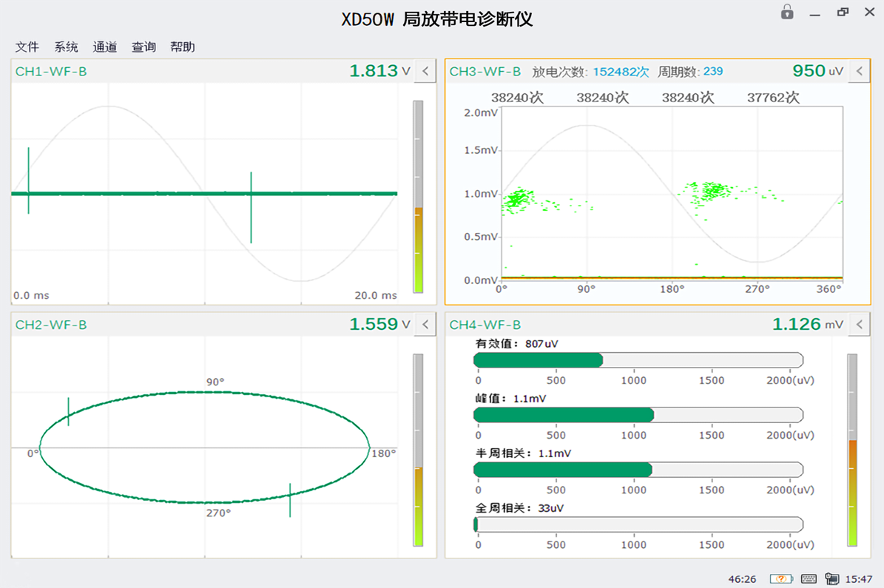Click the CH4 vertical level meter
This screenshot has width=884, height=588.
852,450
